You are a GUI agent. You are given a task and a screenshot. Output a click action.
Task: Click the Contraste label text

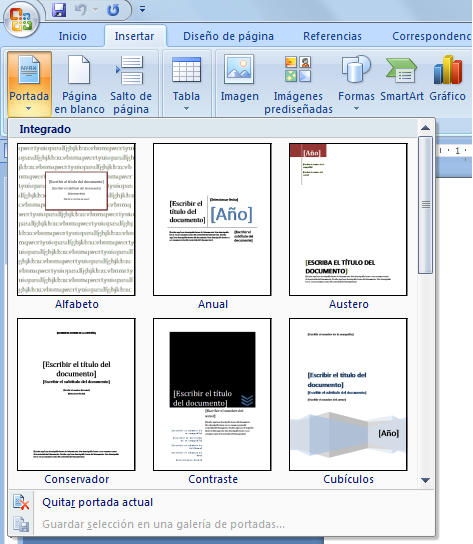(213, 479)
